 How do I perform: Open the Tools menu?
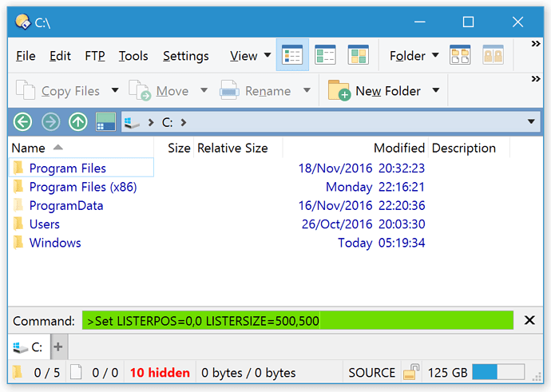click(x=133, y=56)
